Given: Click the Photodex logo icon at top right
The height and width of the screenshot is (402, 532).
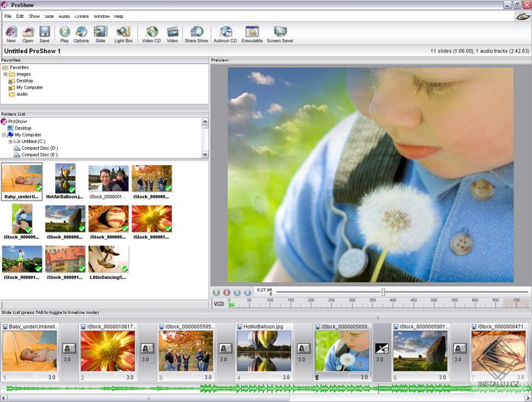Looking at the screenshot, I should (x=523, y=16).
